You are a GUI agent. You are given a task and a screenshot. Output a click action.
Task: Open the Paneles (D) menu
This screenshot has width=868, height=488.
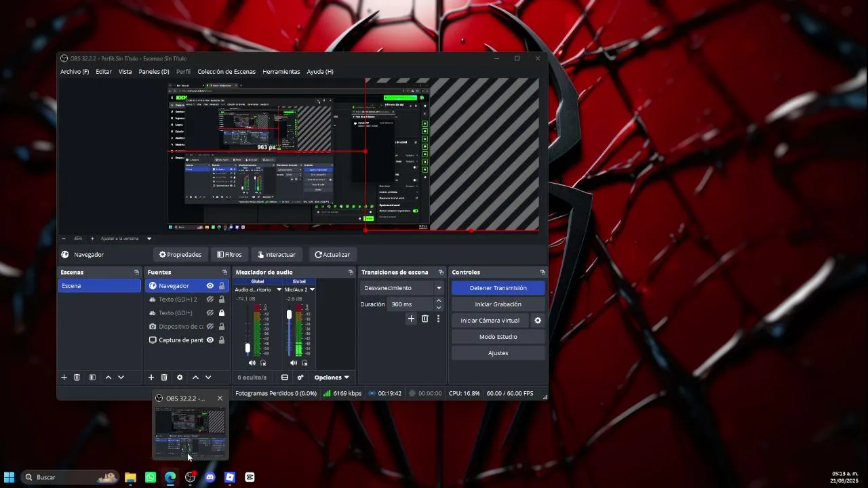(154, 72)
